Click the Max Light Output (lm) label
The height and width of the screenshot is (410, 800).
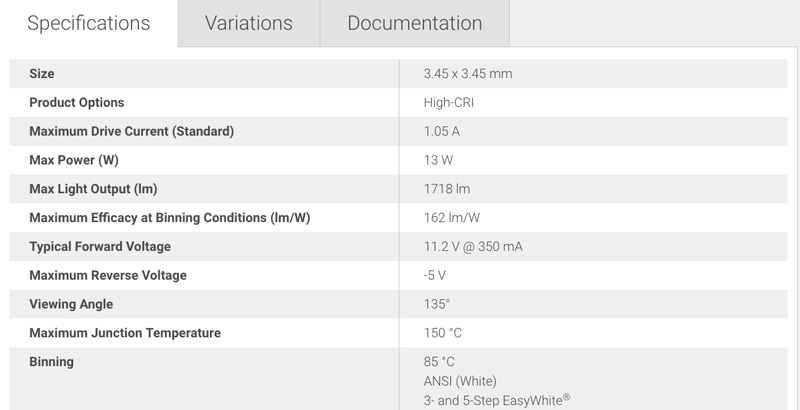(93, 189)
